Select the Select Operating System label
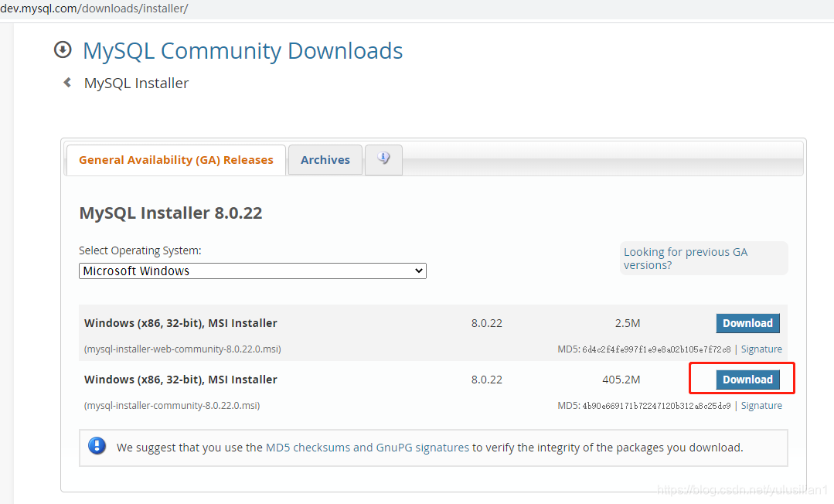Screen dimensions: 834x504 click(140, 250)
